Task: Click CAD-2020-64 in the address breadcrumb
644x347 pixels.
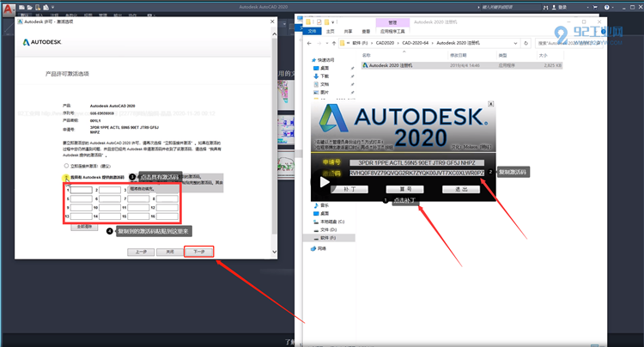Action: tap(416, 43)
